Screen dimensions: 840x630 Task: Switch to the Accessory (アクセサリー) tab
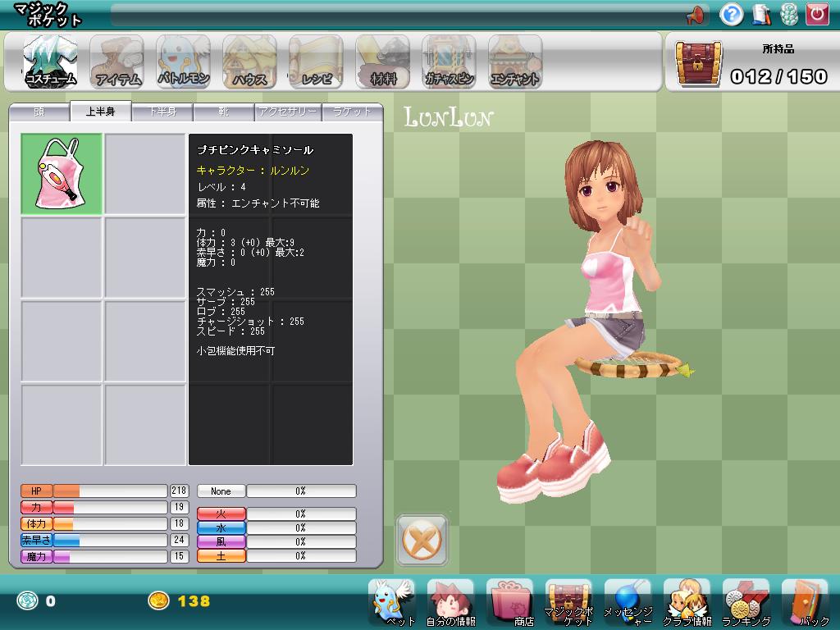(287, 112)
